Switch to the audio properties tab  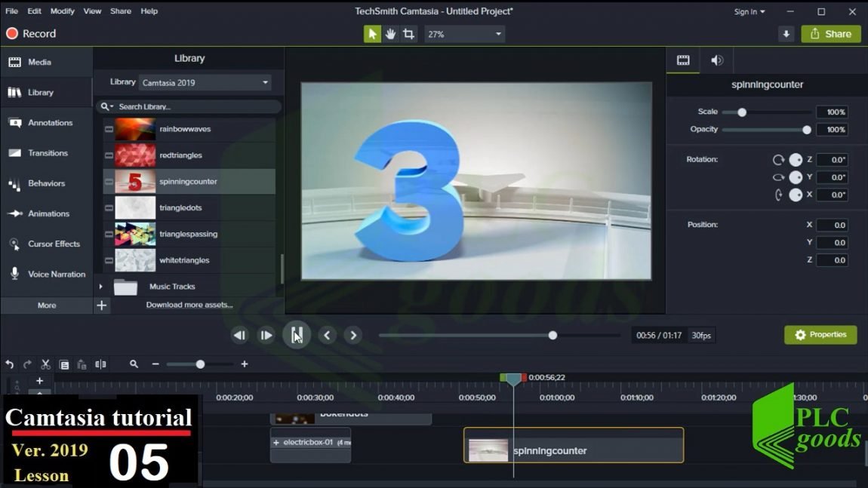[716, 60]
